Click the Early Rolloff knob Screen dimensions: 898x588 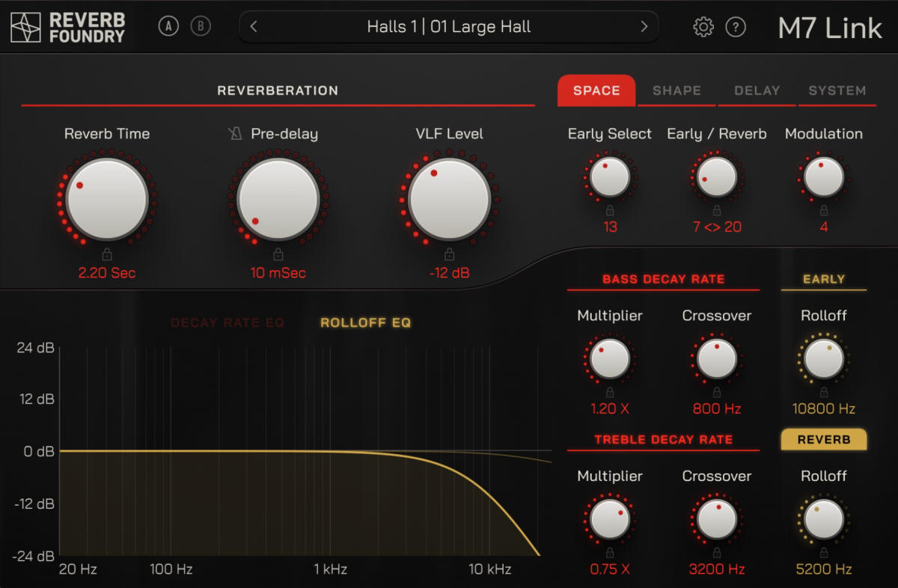tap(824, 359)
